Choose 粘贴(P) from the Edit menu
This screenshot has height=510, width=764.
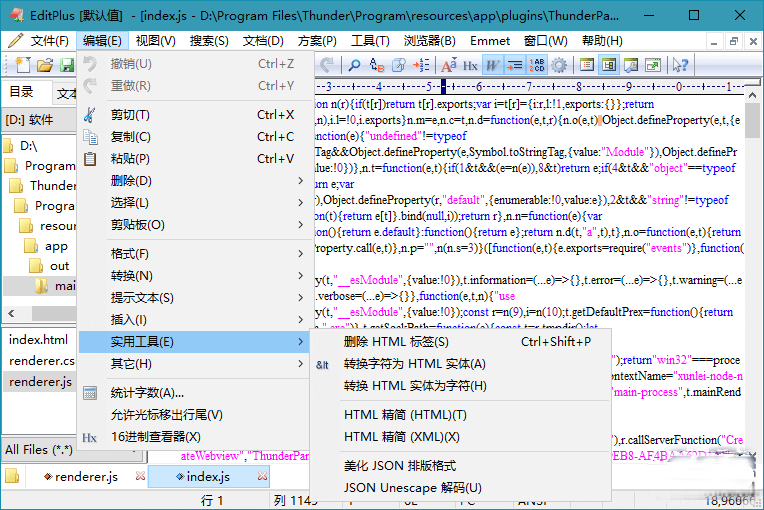[193, 159]
